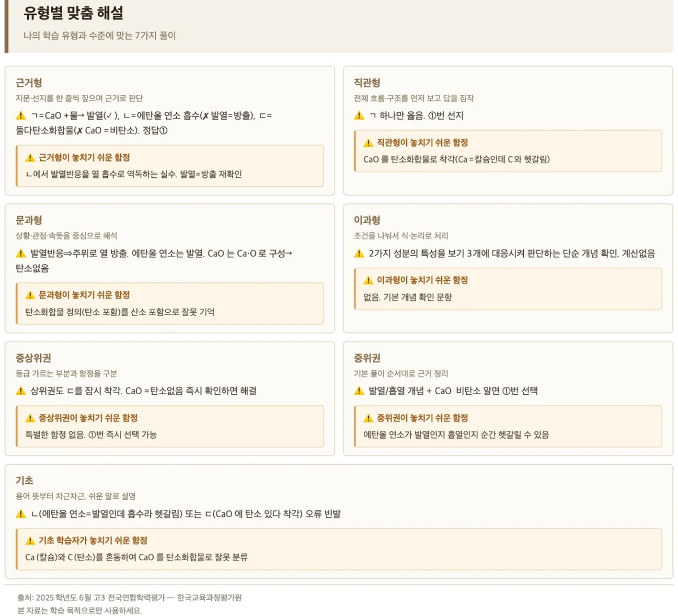Select the '중상위권' card heading
The width and height of the screenshot is (678, 616).
[34, 358]
